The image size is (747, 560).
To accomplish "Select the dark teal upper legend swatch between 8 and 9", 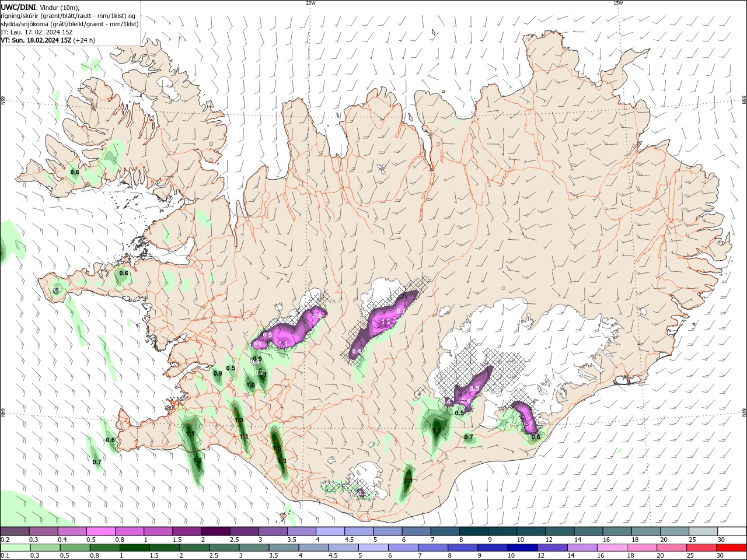I will click(474, 531).
